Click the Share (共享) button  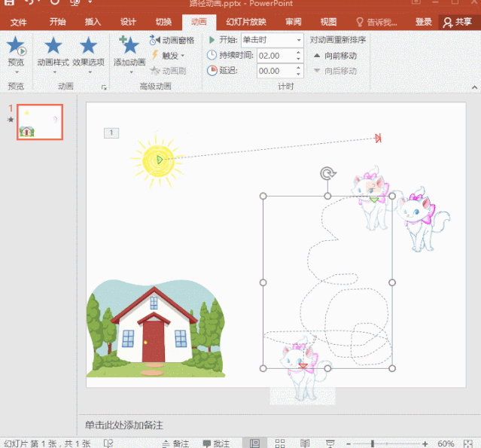pyautogui.click(x=457, y=22)
